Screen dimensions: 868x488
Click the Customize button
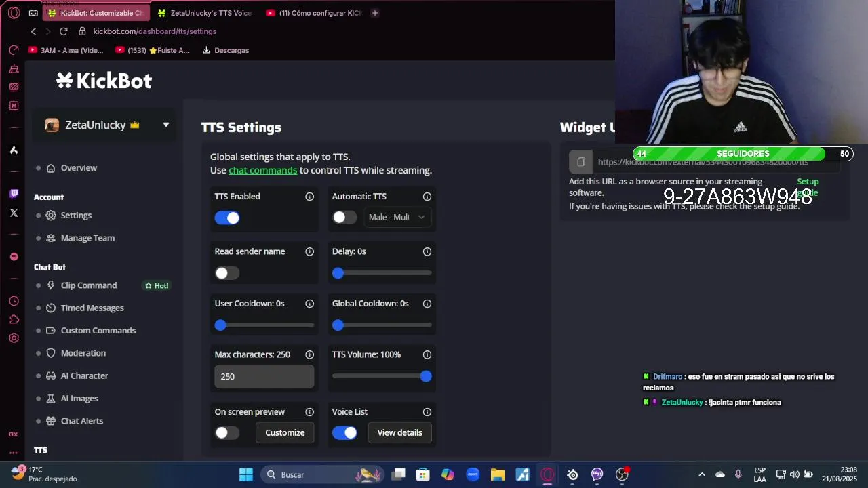[x=285, y=433]
